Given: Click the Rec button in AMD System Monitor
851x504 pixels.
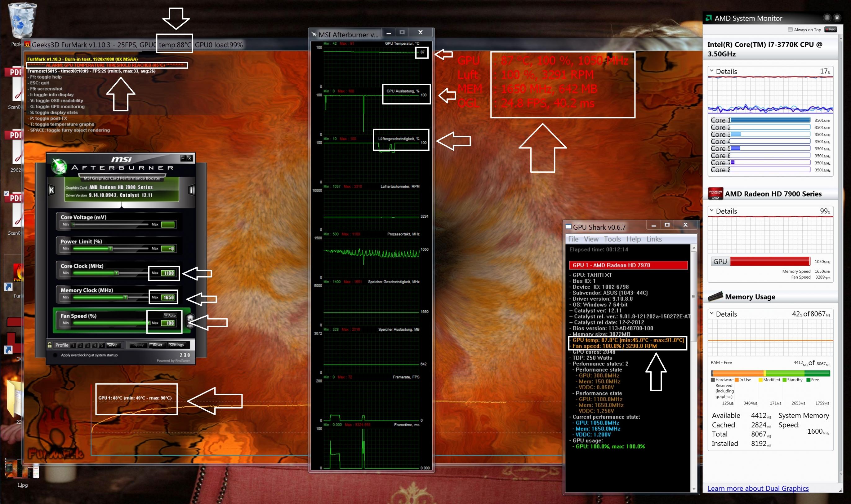Looking at the screenshot, I should click(831, 29).
